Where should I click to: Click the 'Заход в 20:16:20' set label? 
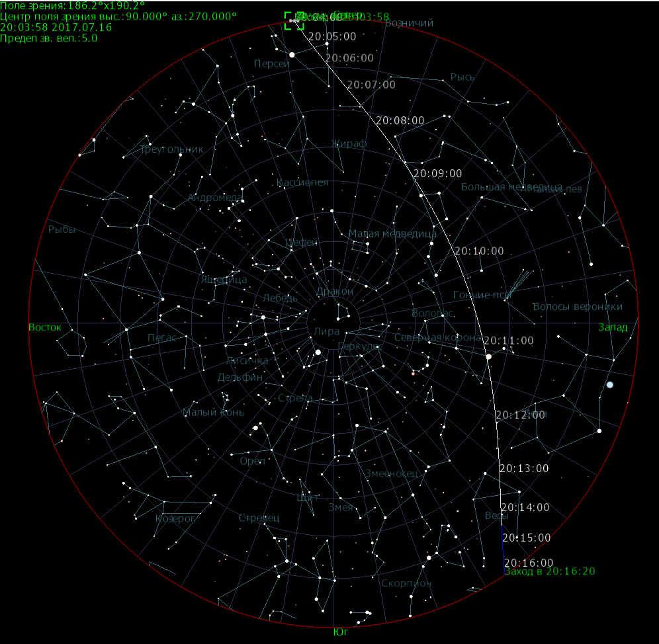click(x=549, y=571)
